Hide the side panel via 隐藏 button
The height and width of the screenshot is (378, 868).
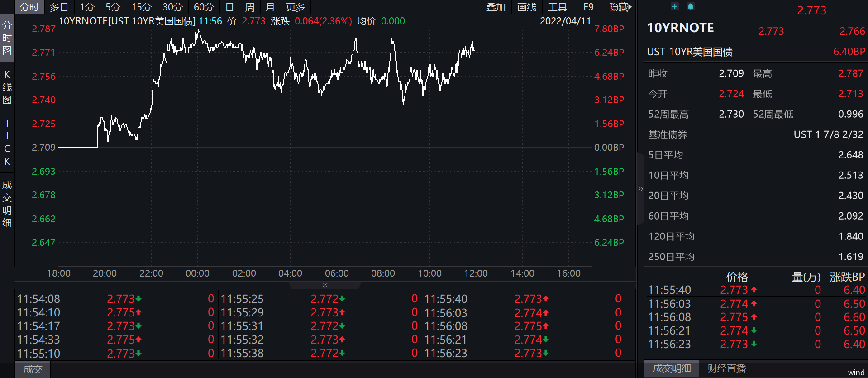(x=620, y=7)
